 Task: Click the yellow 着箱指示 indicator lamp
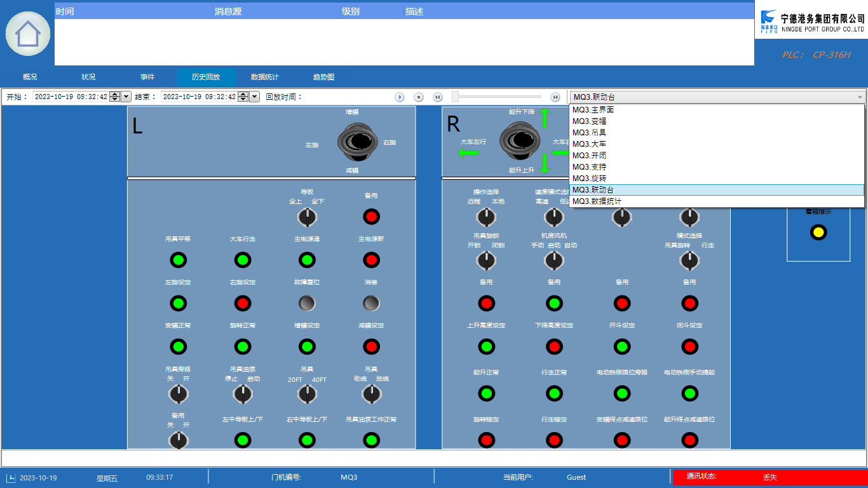[x=818, y=233]
